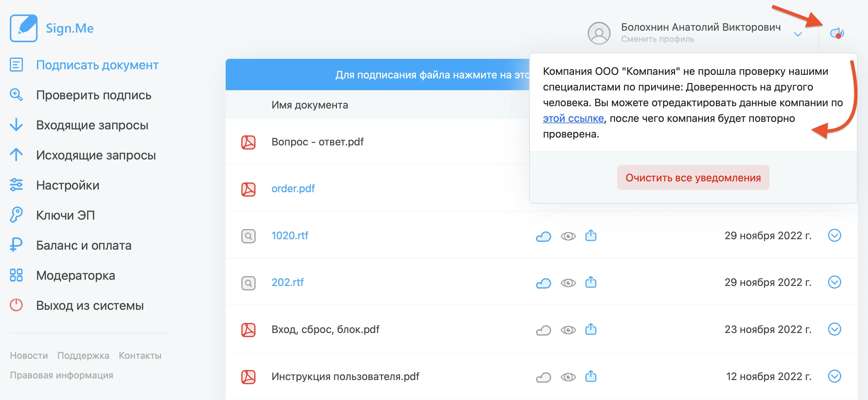This screenshot has height=400, width=868.
Task: Expand Вход, сброс, блок.pdf row chevron
Action: click(834, 329)
